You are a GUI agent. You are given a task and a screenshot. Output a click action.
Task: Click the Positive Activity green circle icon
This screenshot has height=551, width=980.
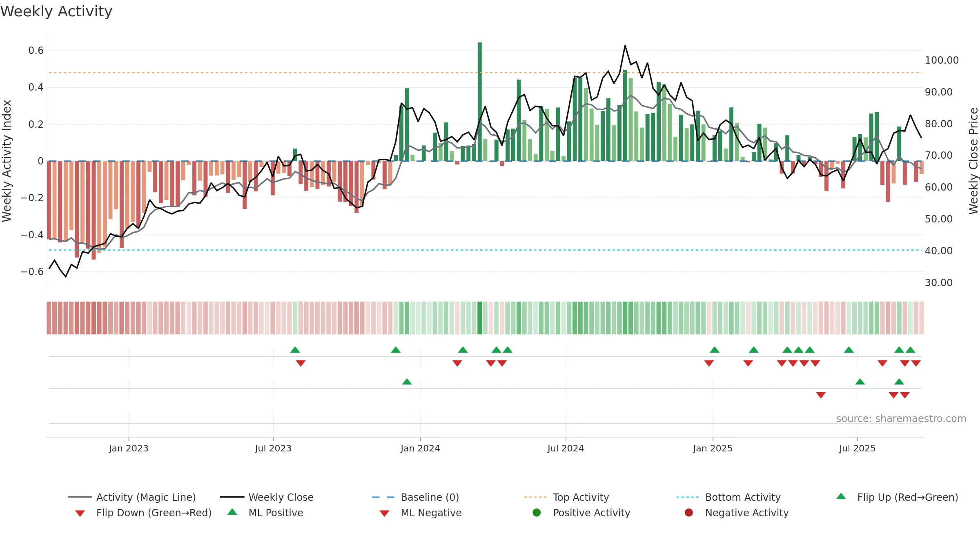point(537,512)
